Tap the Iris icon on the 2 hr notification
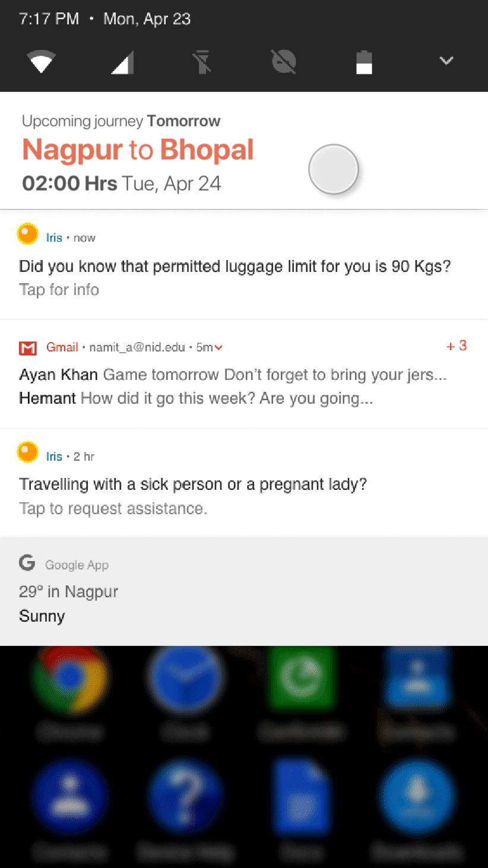488x868 pixels. [27, 452]
